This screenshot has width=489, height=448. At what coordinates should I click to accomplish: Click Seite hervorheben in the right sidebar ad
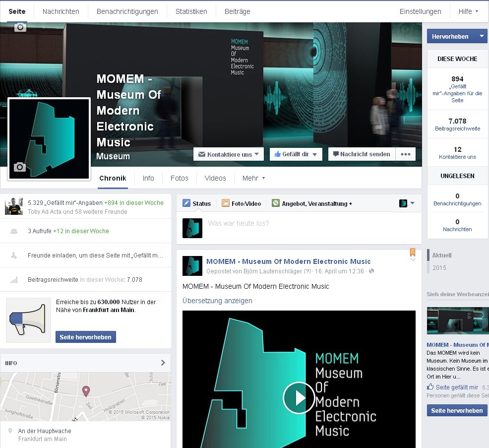[x=457, y=411]
